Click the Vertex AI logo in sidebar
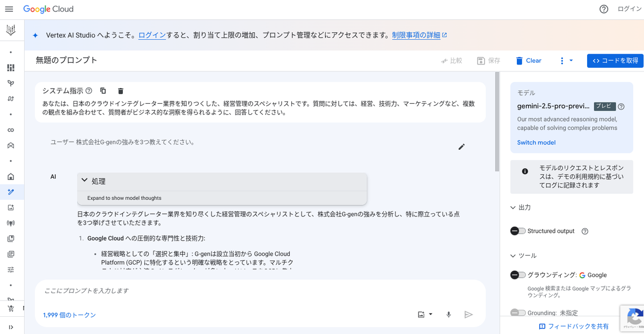The height and width of the screenshot is (334, 644). click(x=11, y=30)
